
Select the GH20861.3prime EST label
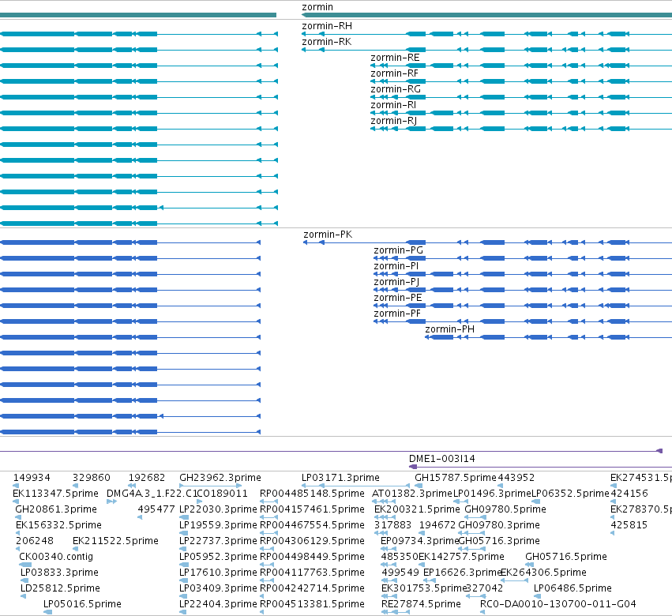[56, 509]
